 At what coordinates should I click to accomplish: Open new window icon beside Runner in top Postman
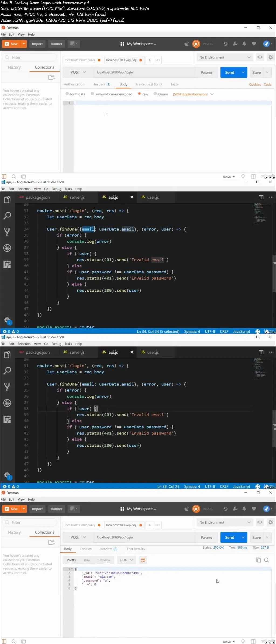pyautogui.click(x=74, y=44)
